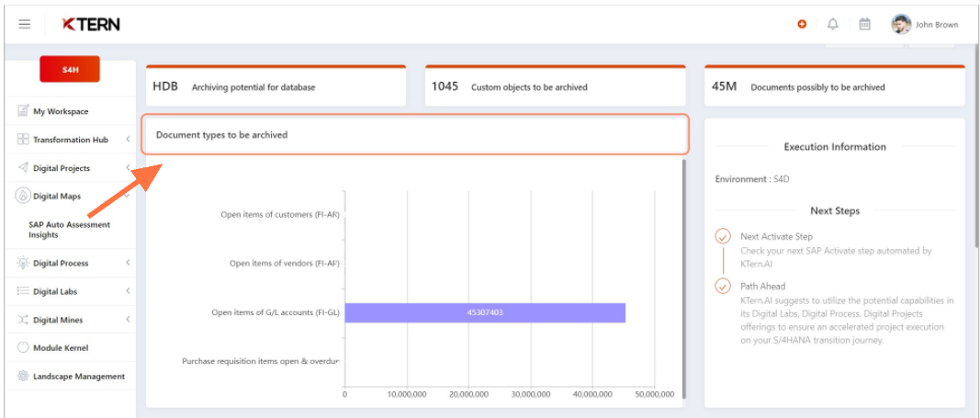Click the Digital Labs list icon
Viewport: 980px width, 418px height.
click(23, 291)
